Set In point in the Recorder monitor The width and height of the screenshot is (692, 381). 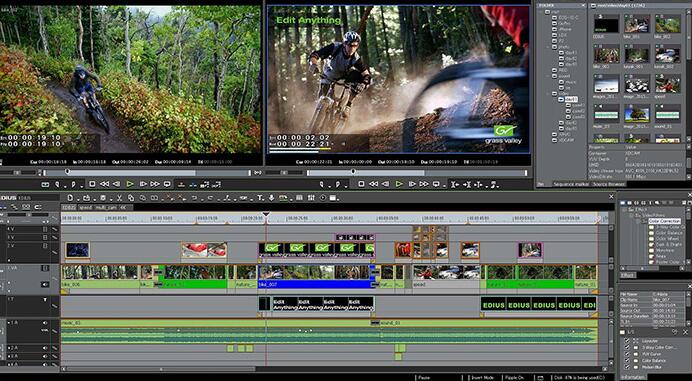pyautogui.click(x=322, y=184)
